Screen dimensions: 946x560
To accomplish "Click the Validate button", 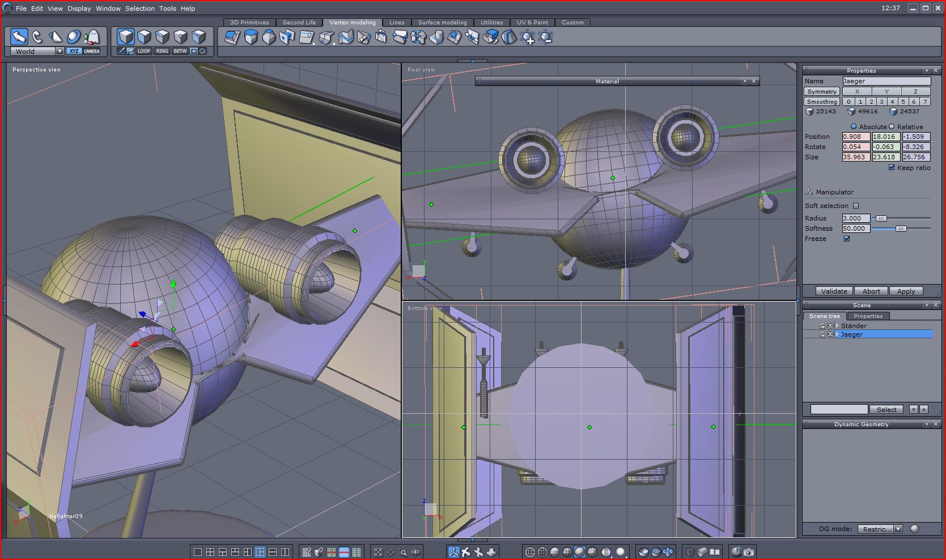I will coord(834,291).
